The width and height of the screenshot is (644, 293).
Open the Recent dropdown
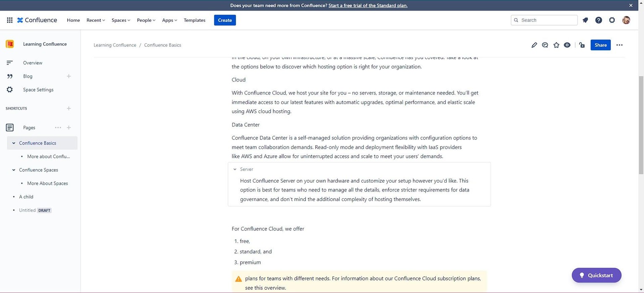click(96, 20)
